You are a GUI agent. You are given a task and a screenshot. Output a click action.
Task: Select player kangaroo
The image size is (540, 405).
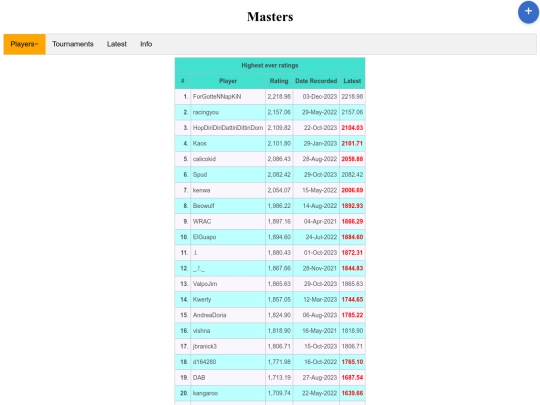pyautogui.click(x=205, y=393)
